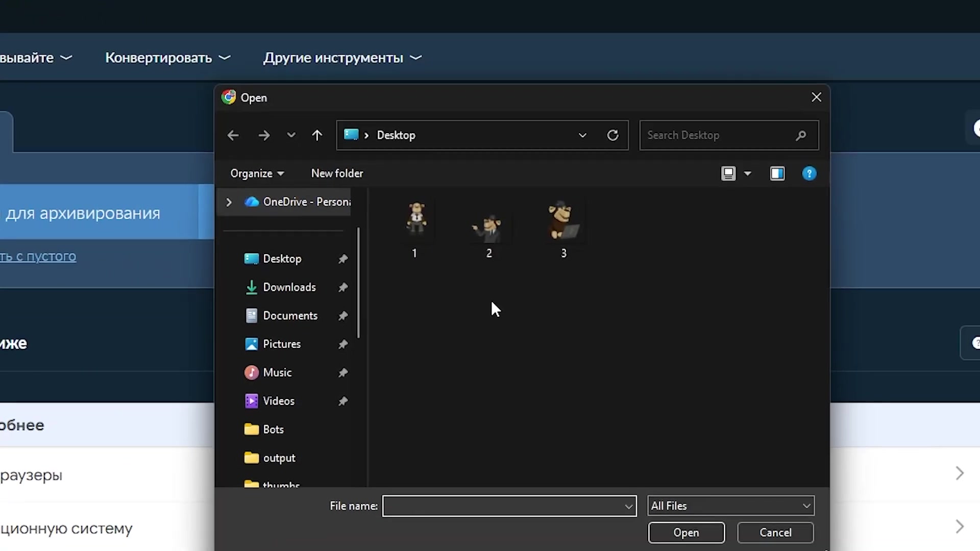
Task: Click the с пустого link on the webpage
Action: click(38, 256)
